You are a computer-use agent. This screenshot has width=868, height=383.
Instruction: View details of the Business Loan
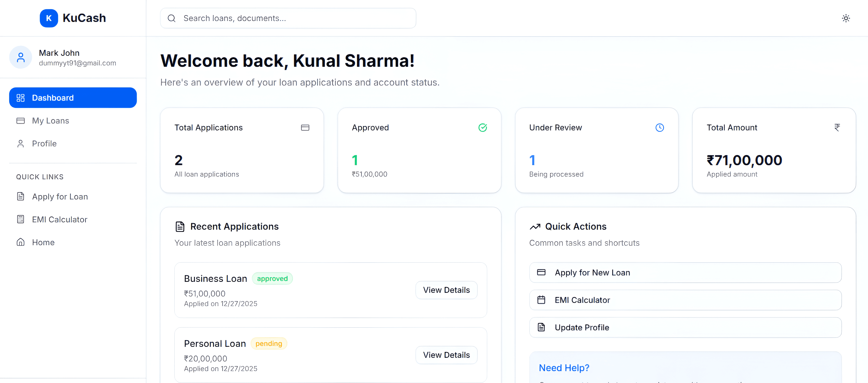point(446,290)
